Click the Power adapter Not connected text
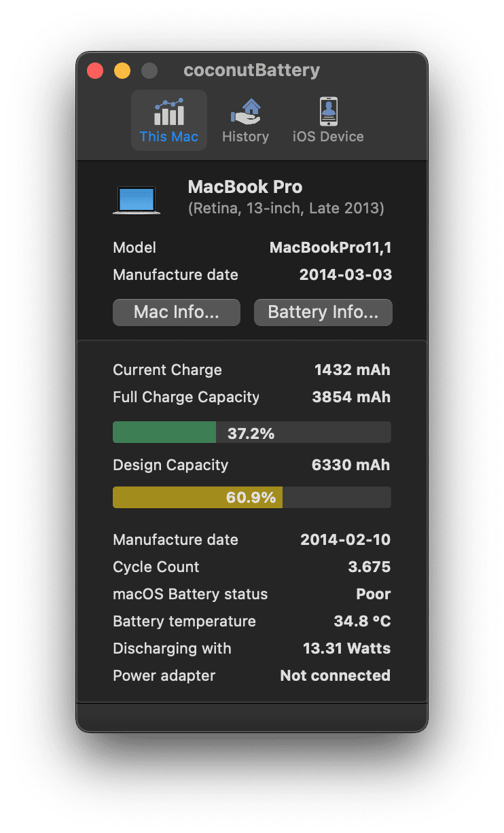504x833 pixels. (x=336, y=676)
